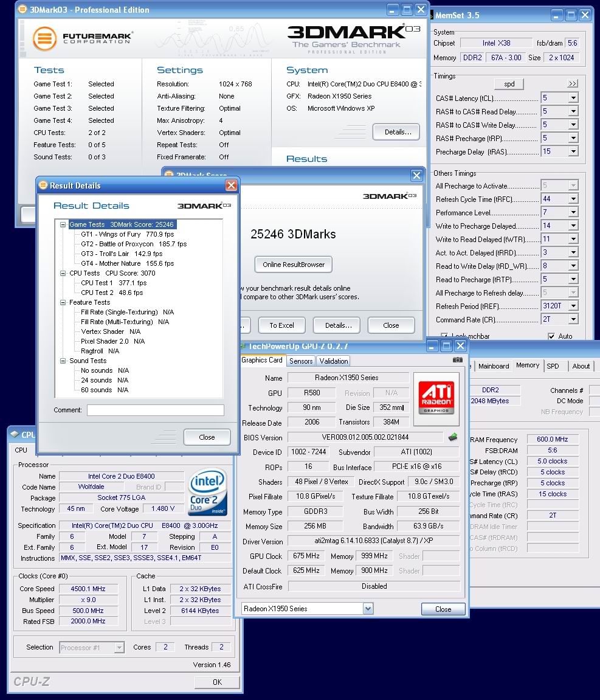Click the GPU Clock 675 MHz field

(x=306, y=556)
